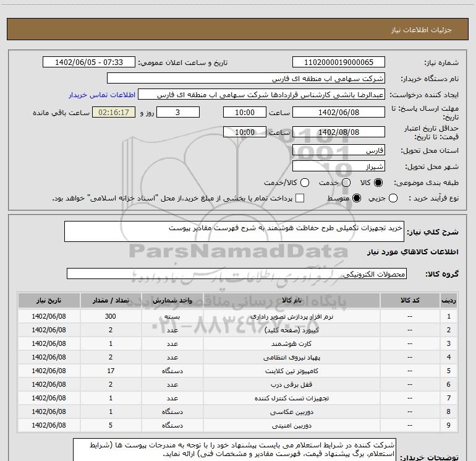Screen dimensions: 476x461
Task: Click quantity 5 for دوربین امنیتی row
Action: coord(111,426)
